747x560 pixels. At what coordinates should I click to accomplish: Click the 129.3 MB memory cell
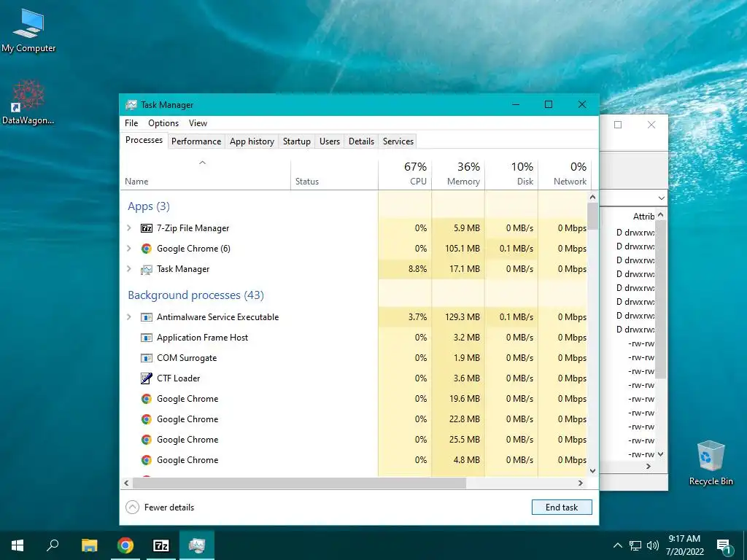tap(458, 317)
